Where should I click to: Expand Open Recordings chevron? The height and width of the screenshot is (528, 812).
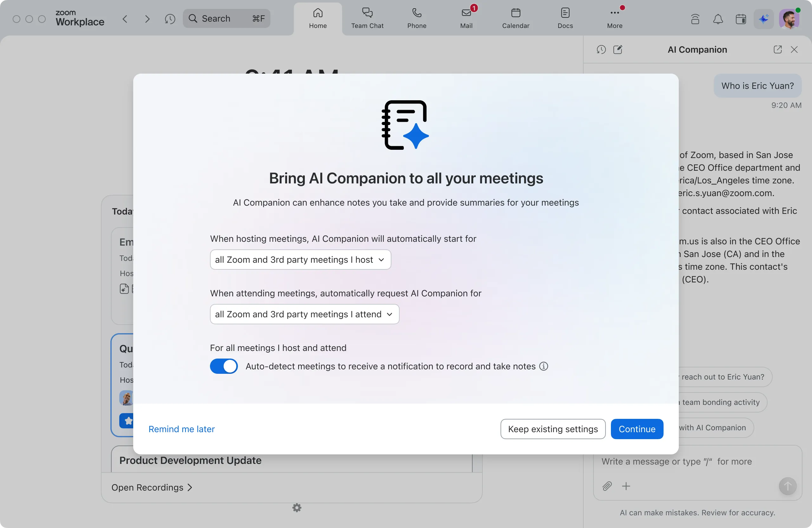[x=190, y=487]
